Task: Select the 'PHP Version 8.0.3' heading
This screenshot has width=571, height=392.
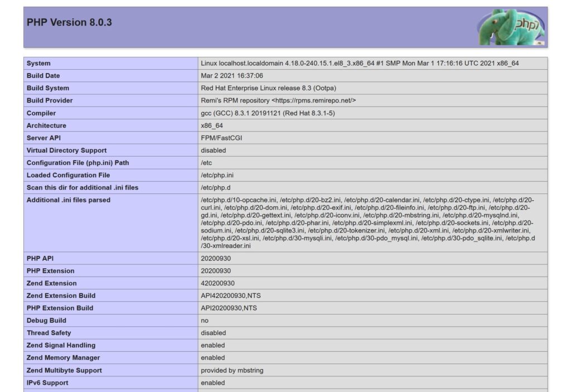Action: point(69,22)
